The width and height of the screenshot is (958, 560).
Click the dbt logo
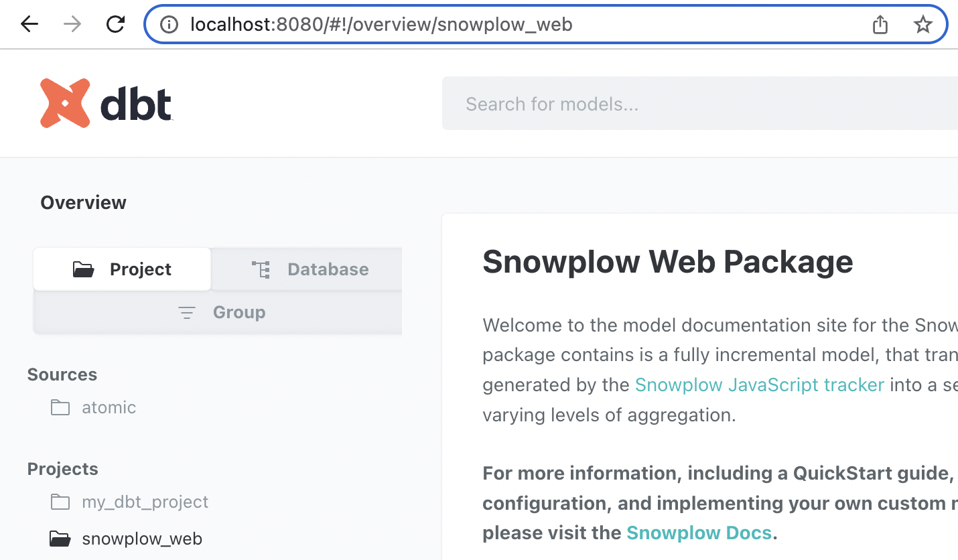click(x=106, y=103)
